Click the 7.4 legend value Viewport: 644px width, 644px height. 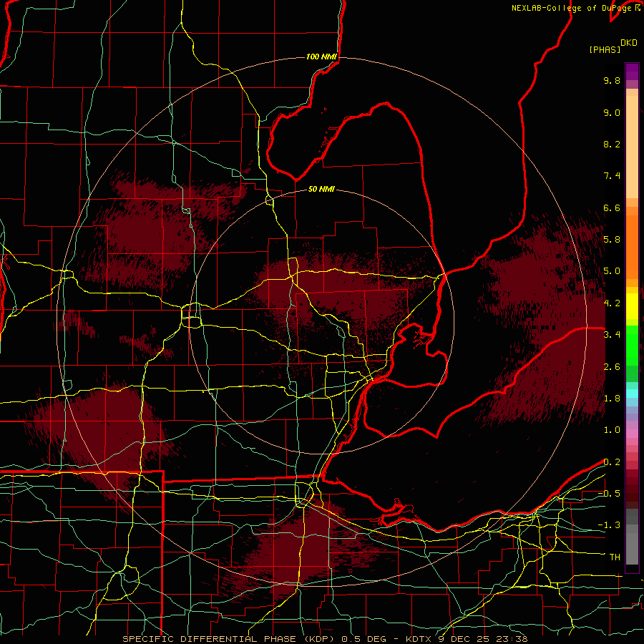[612, 176]
